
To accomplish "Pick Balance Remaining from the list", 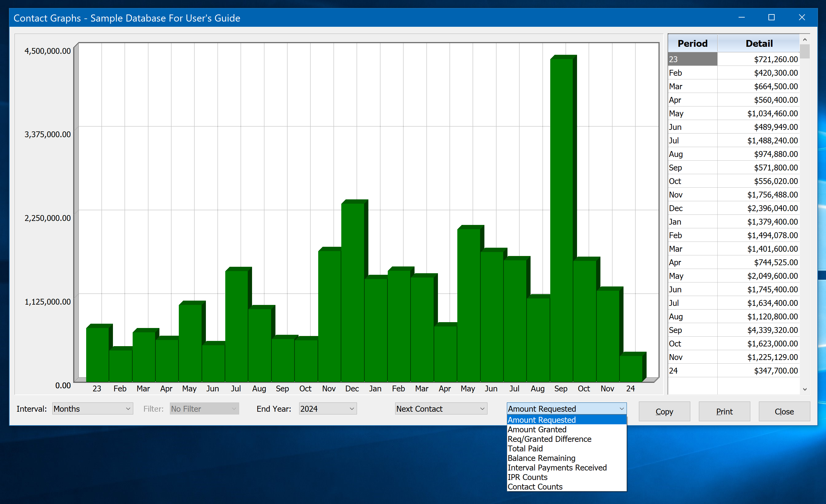I will pos(567,458).
